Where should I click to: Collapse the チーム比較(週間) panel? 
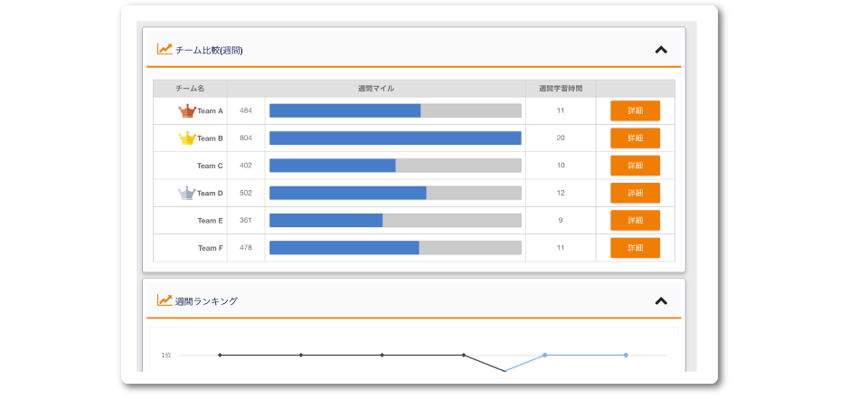pyautogui.click(x=661, y=50)
